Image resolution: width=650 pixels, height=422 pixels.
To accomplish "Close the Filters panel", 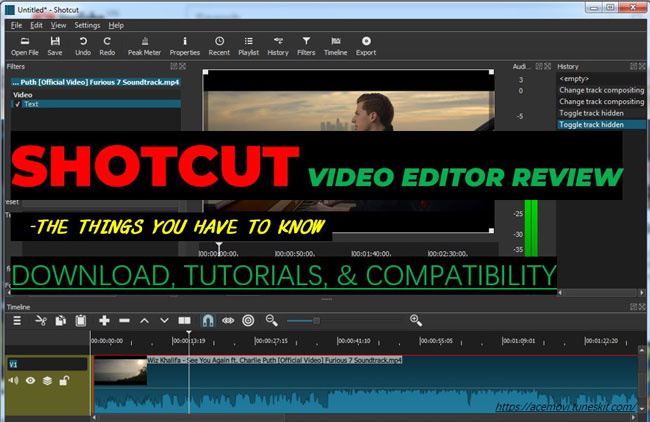I will click(x=183, y=66).
